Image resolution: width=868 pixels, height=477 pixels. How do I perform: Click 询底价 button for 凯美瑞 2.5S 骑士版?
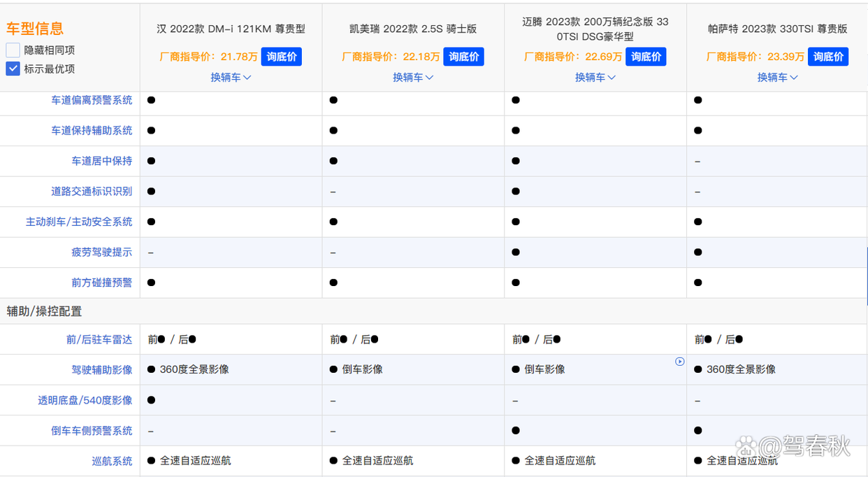pos(464,57)
